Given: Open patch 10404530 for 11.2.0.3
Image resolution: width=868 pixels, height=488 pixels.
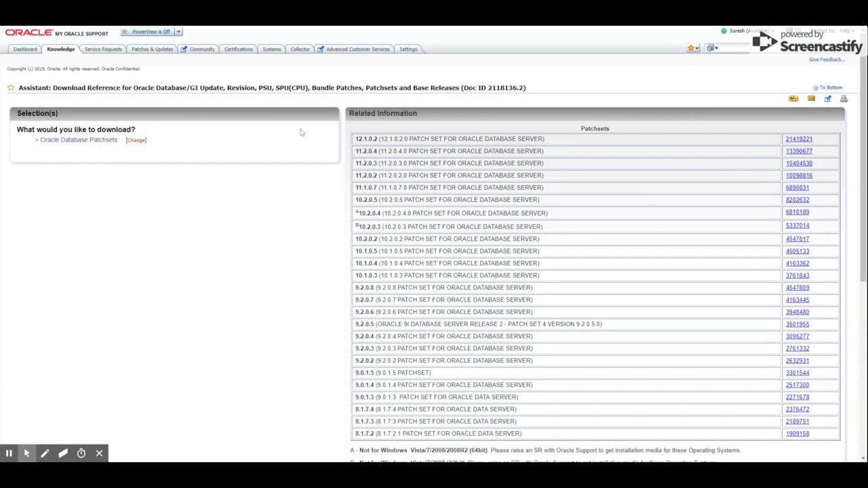Looking at the screenshot, I should pos(799,163).
